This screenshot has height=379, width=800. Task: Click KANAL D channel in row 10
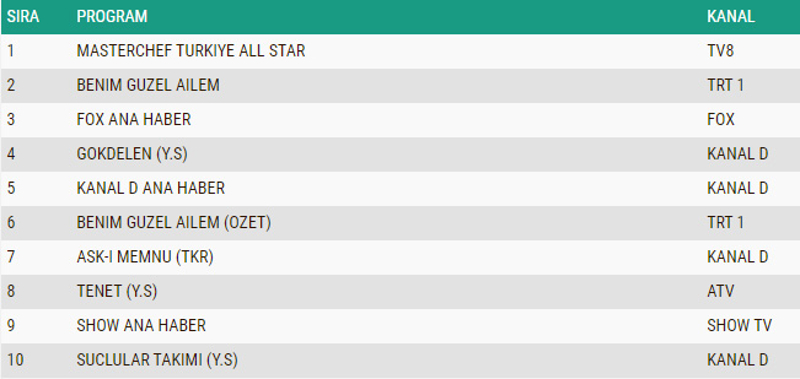pos(738,360)
